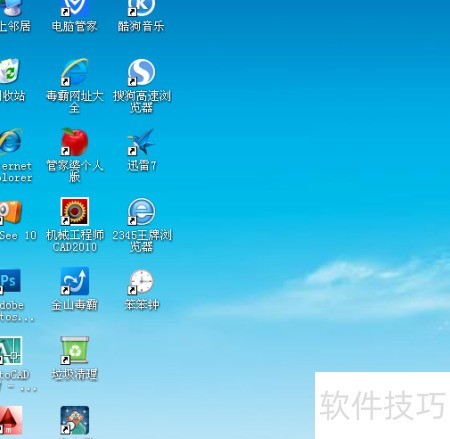Open the Adobe Photoshop Ps icon

[10, 281]
